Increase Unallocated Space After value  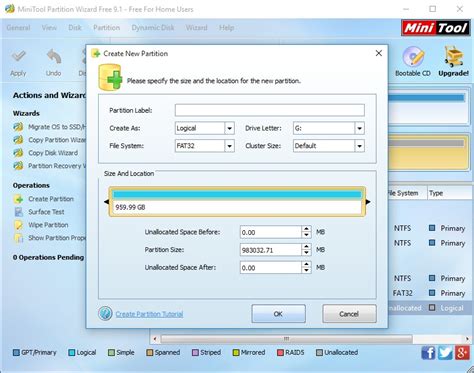click(306, 264)
